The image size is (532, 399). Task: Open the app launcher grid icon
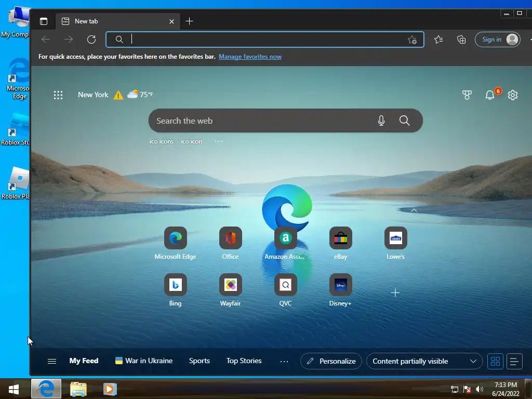pyautogui.click(x=58, y=95)
